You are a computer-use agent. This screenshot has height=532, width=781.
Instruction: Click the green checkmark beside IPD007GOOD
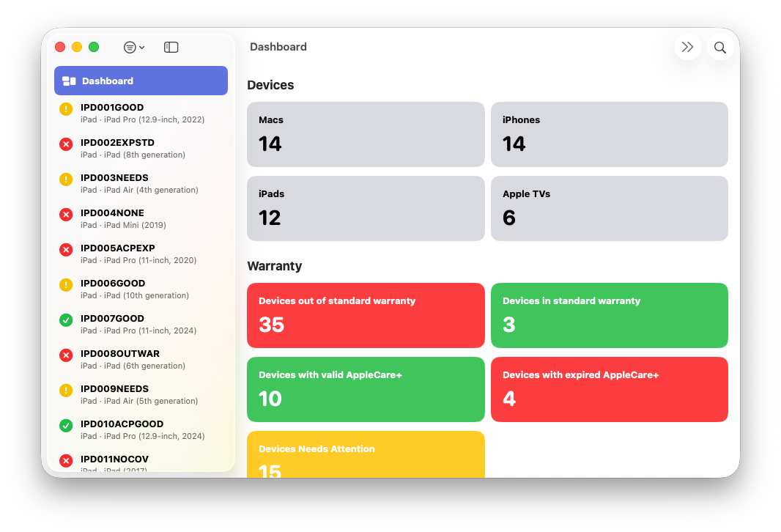(x=66, y=319)
